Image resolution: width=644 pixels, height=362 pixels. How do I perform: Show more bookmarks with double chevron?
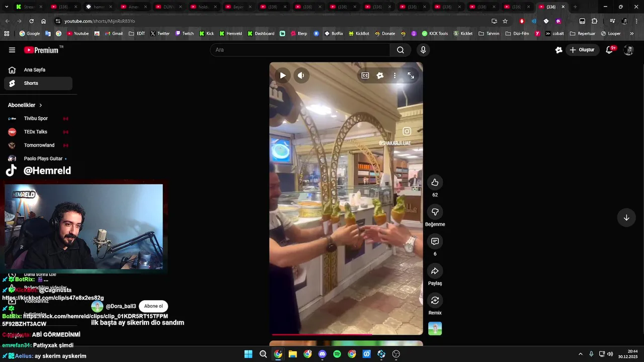click(x=632, y=34)
